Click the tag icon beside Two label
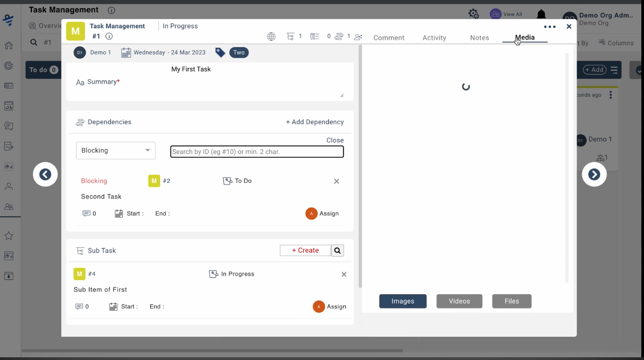Image resolution: width=644 pixels, height=360 pixels. coord(220,53)
